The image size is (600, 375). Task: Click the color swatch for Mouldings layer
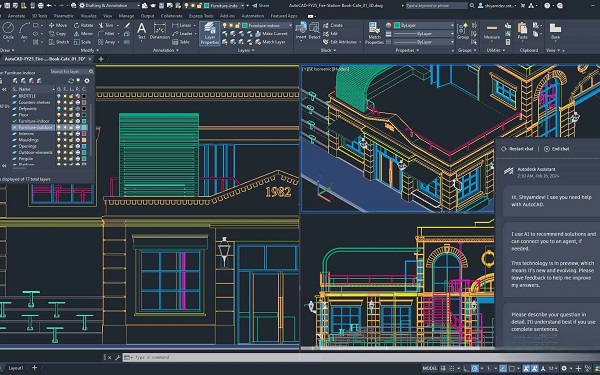click(x=84, y=140)
